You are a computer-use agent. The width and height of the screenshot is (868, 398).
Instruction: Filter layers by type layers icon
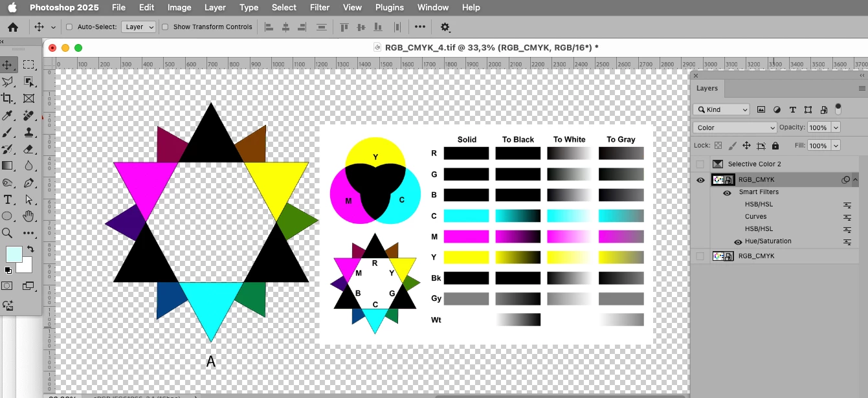click(x=792, y=109)
